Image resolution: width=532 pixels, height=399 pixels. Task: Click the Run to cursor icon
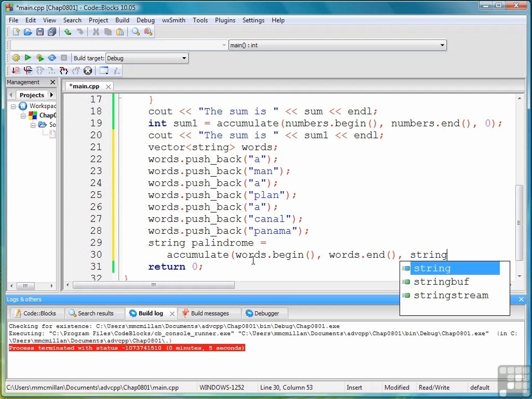(28, 70)
